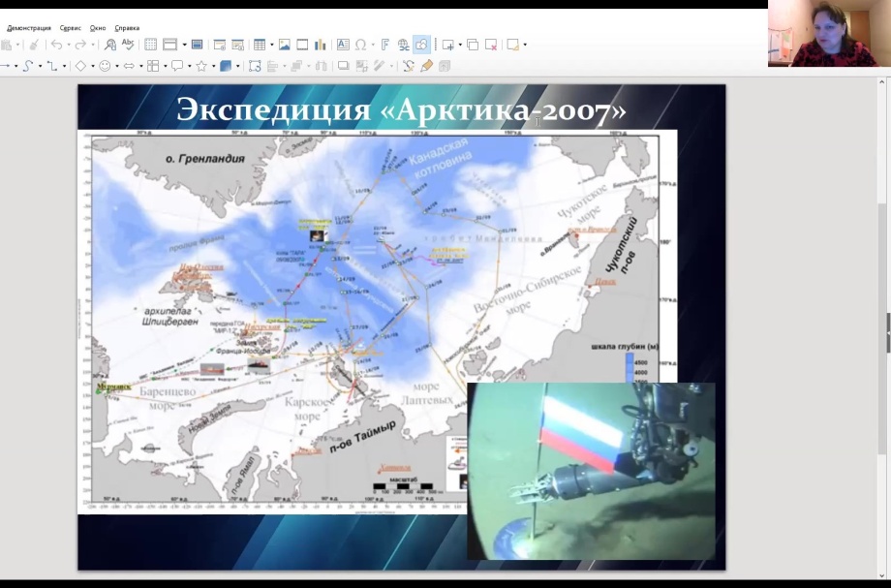Click the slide title «Арктика-2007»
Image resolution: width=891 pixels, height=588 pixels.
[401, 111]
